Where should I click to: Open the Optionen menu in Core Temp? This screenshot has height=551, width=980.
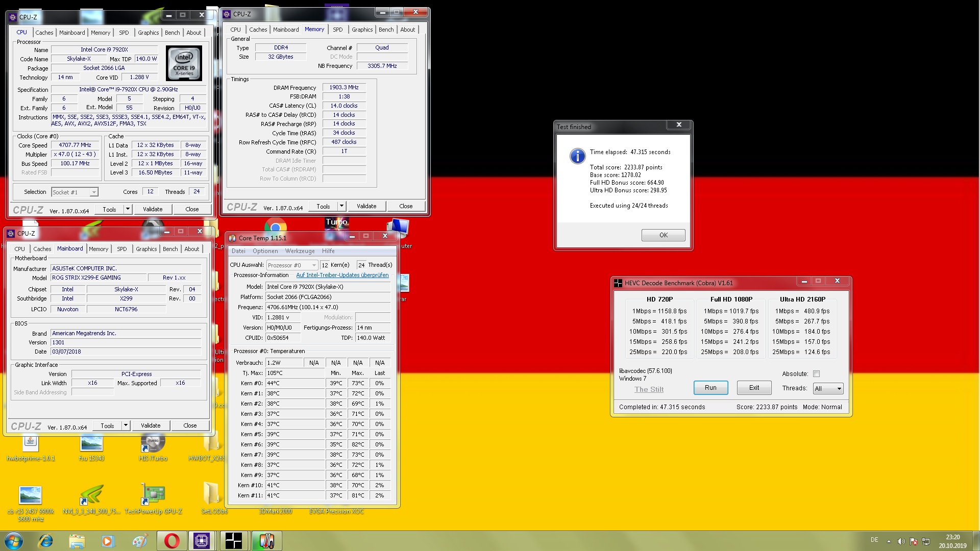(265, 251)
